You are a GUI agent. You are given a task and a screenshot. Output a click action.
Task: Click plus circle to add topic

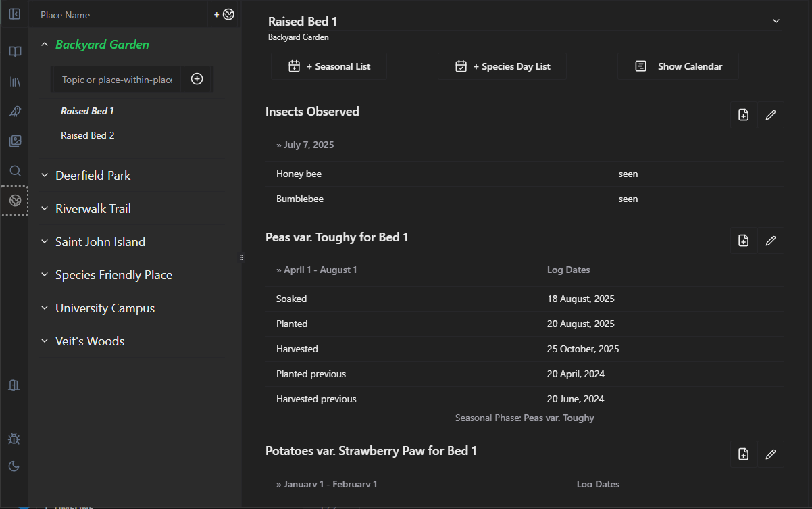(197, 79)
